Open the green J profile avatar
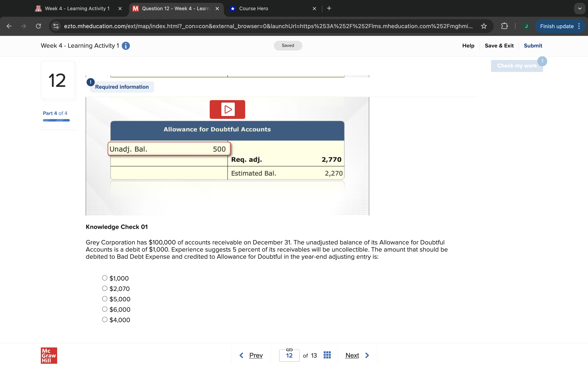Screen dimensions: 588x367 coord(526,26)
